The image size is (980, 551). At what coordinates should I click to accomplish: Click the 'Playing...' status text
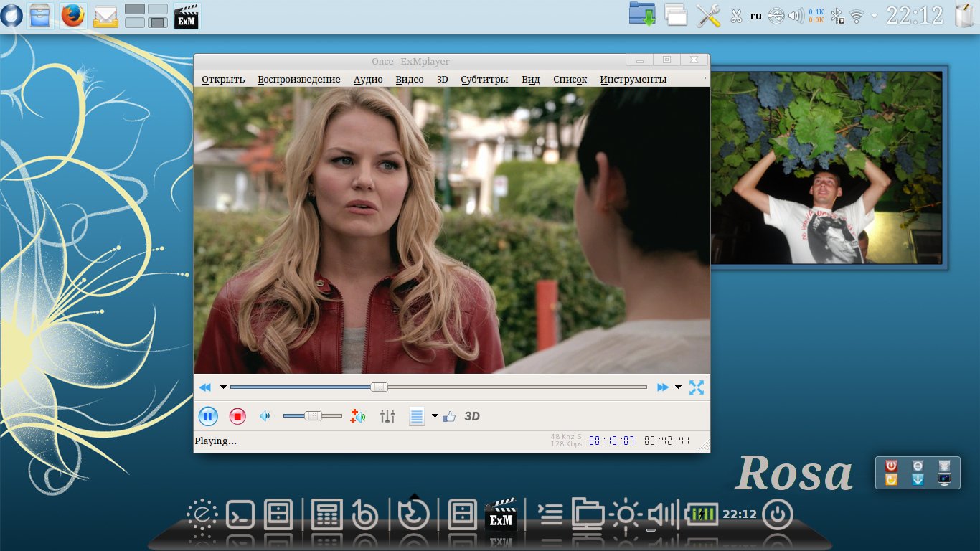pos(215,441)
